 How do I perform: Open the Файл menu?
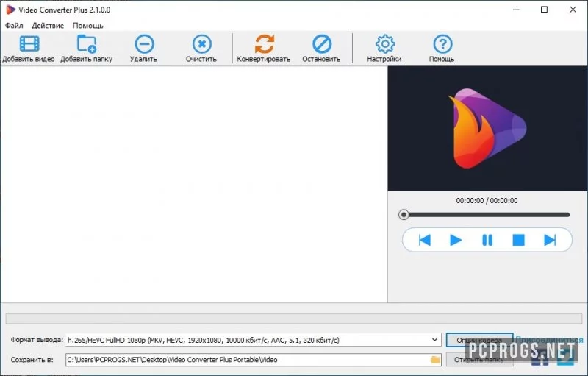(x=14, y=26)
